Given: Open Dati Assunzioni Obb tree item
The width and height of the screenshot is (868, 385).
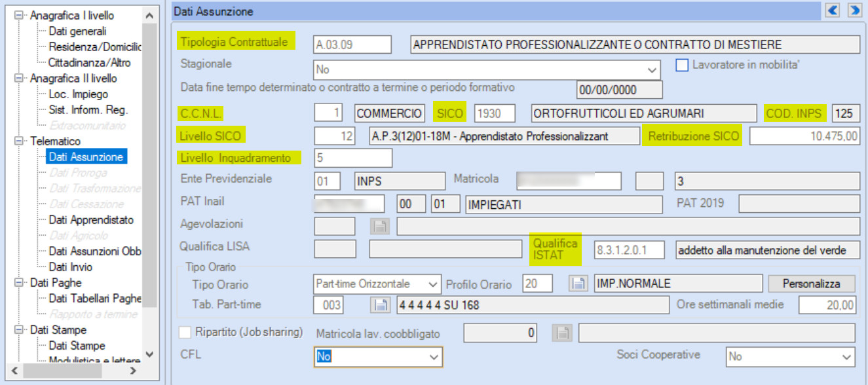Looking at the screenshot, I should [94, 251].
